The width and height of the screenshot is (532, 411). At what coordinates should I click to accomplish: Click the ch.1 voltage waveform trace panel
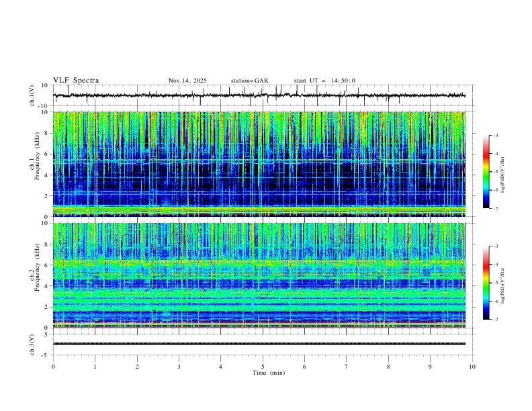click(x=264, y=95)
